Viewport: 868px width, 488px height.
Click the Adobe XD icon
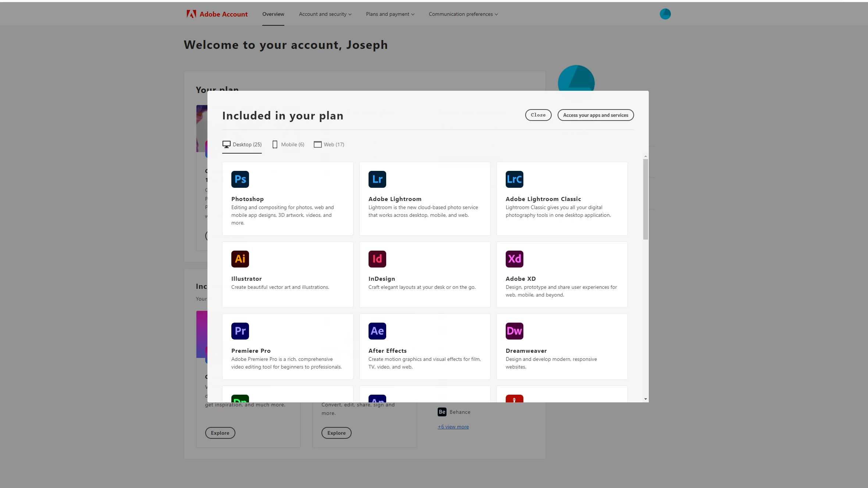(x=514, y=259)
